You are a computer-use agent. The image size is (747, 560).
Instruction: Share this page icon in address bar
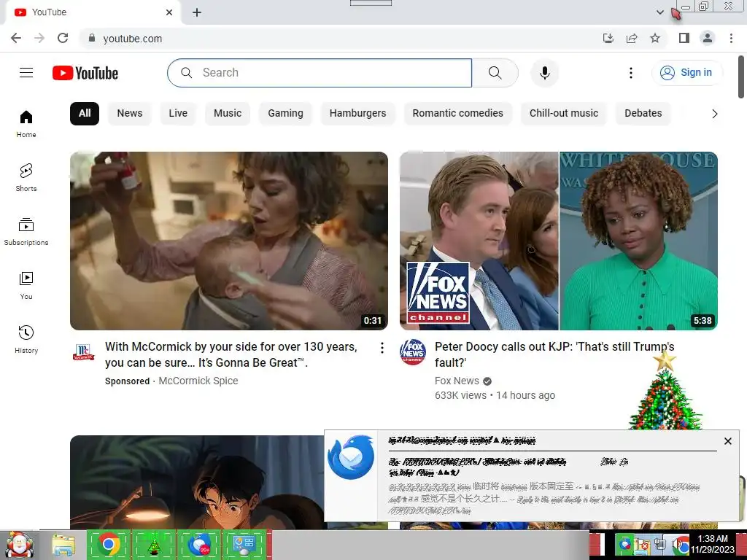(632, 38)
